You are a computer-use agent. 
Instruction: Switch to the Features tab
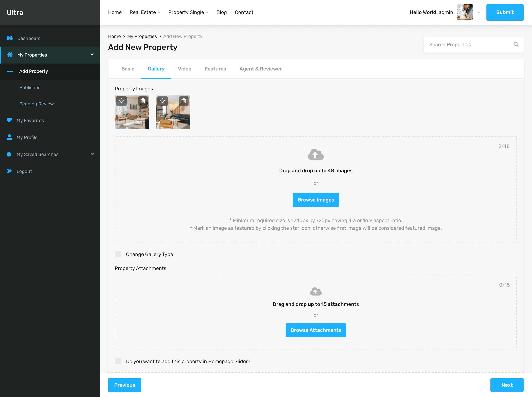pyautogui.click(x=215, y=69)
